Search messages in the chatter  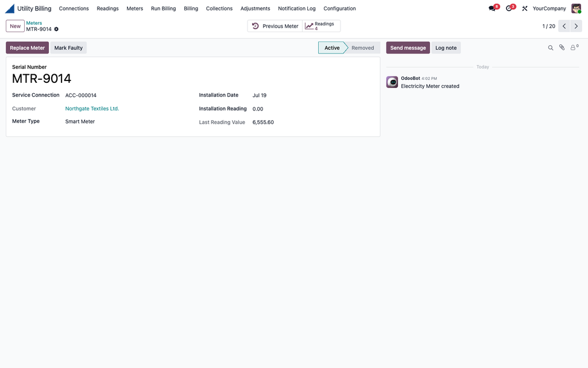pyautogui.click(x=551, y=48)
